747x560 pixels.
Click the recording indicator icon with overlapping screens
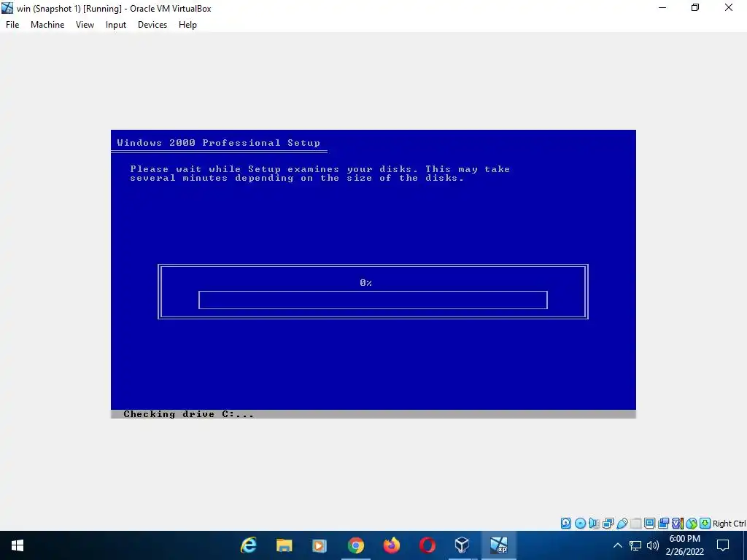coord(663,524)
